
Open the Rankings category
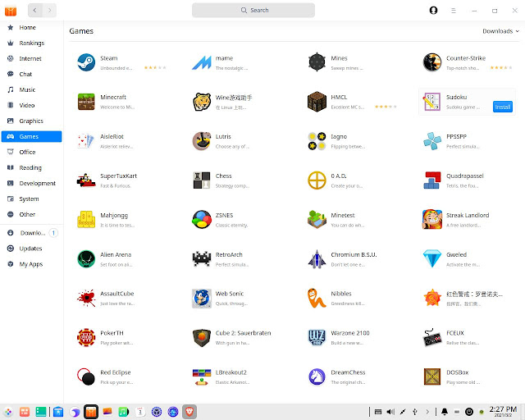[31, 43]
